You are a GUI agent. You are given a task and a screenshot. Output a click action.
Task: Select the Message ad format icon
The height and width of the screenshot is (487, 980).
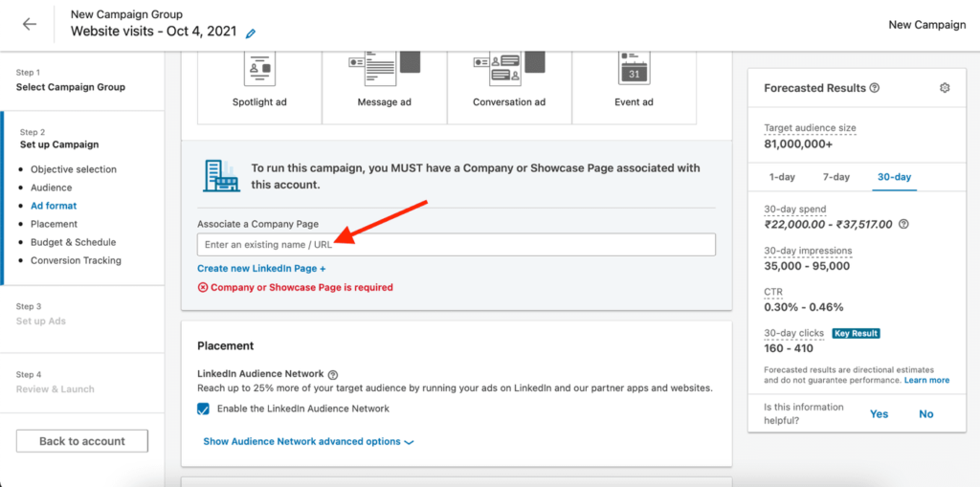tap(385, 68)
